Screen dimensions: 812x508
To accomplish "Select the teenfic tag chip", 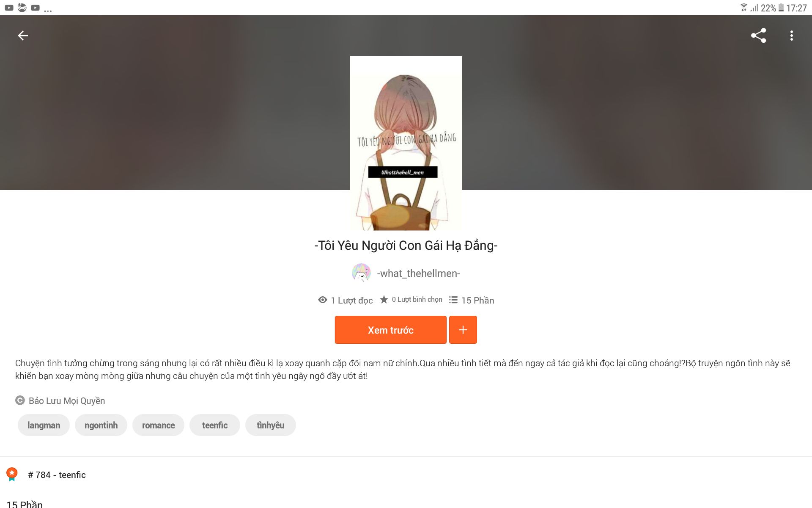I will 215,425.
